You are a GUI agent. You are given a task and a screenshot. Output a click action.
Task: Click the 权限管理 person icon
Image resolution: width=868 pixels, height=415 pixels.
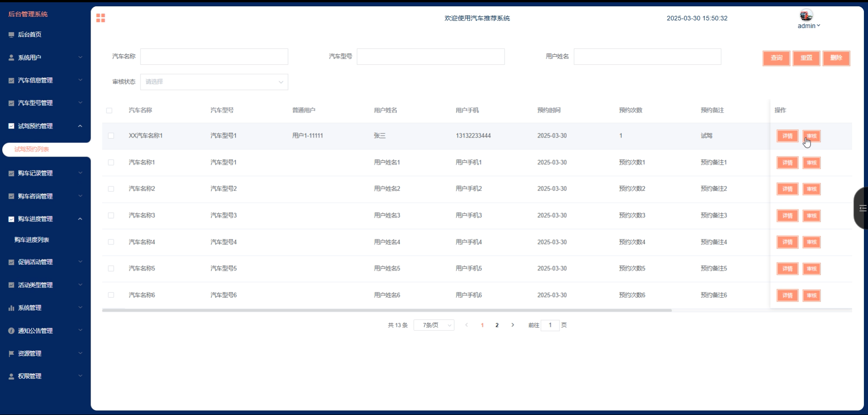pyautogui.click(x=11, y=376)
